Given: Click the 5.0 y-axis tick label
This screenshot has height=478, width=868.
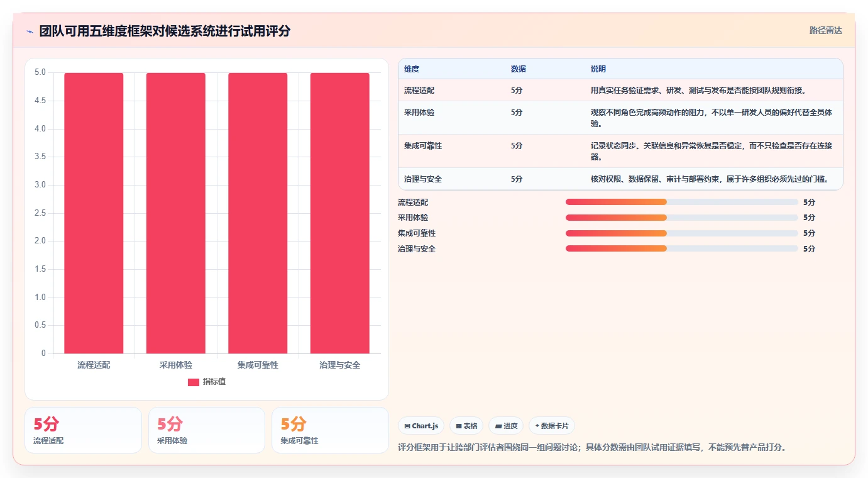Looking at the screenshot, I should point(40,72).
